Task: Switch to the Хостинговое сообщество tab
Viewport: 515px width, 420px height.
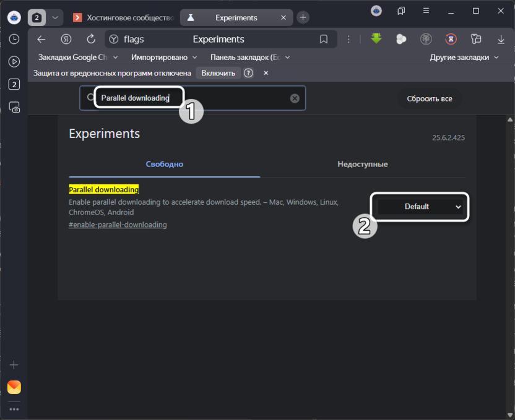Action: tap(124, 17)
